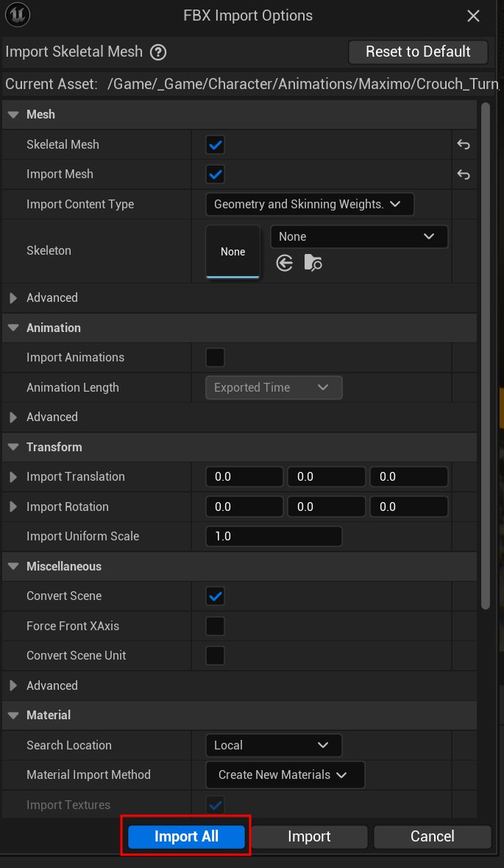Click the Import Rotation X field

click(x=244, y=507)
